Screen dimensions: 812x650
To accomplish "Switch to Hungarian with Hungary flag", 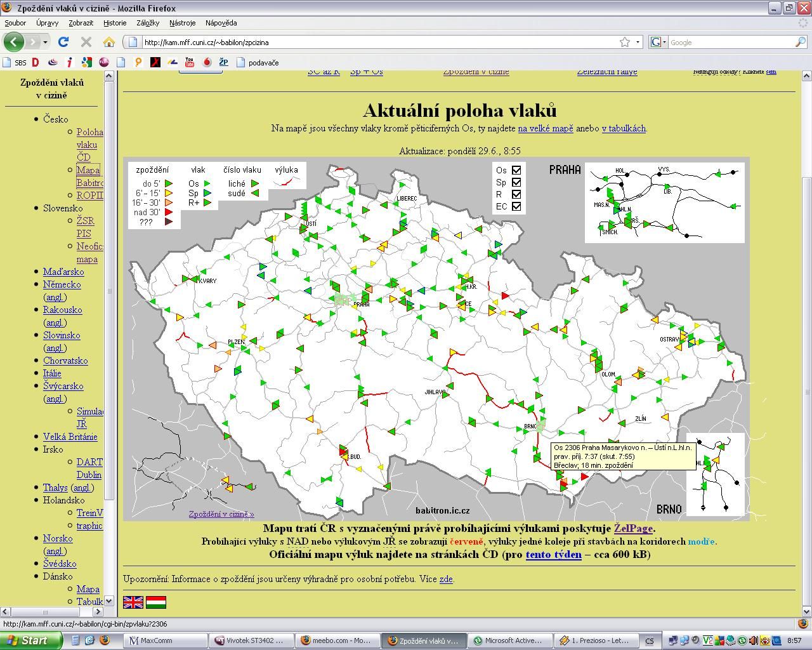I will tap(156, 602).
